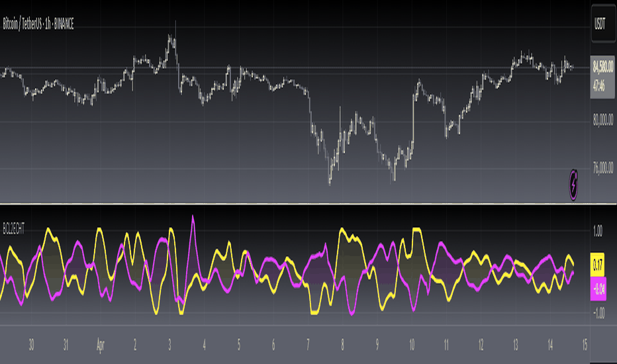Screen dimensions: 617x364
Task: Click the 5 date on time axis
Action: click(239, 345)
